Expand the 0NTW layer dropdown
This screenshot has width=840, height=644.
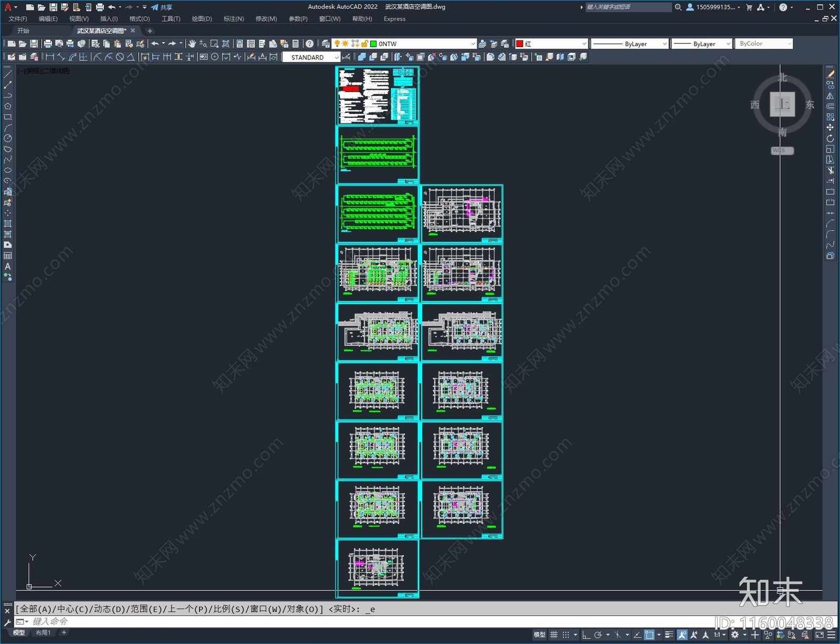tap(472, 44)
